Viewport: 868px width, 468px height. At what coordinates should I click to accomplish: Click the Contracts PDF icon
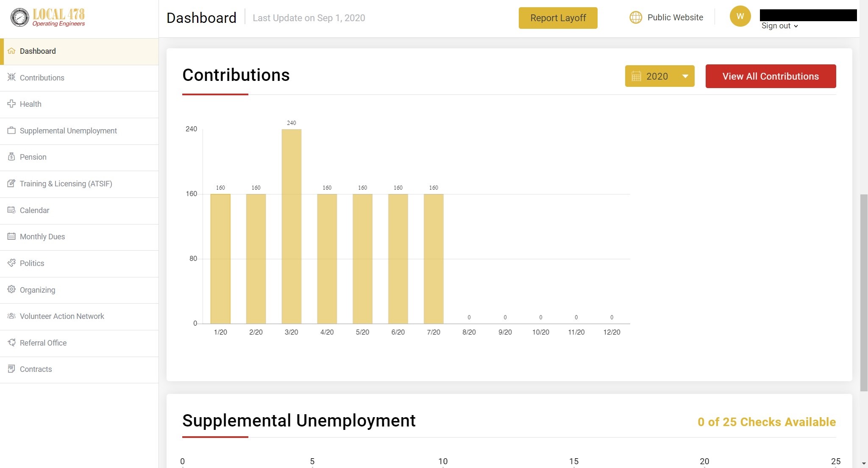(11, 369)
